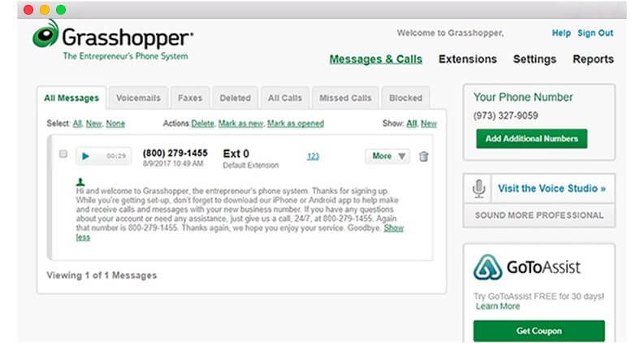Visit the Voice Studio link
This screenshot has width=644, height=343.
551,189
